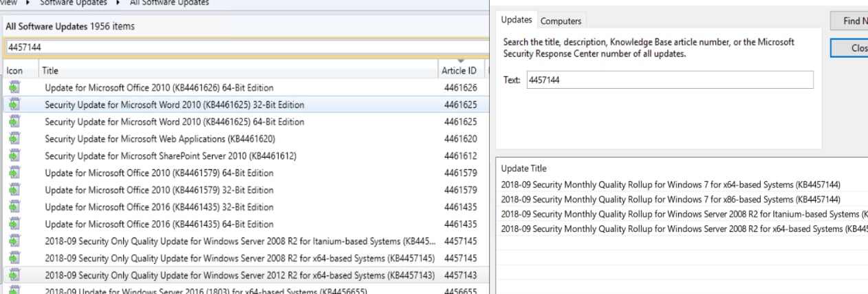Screen dimensions: 868x294
Task: Click Article ID cell 4461612
Action: coord(460,156)
